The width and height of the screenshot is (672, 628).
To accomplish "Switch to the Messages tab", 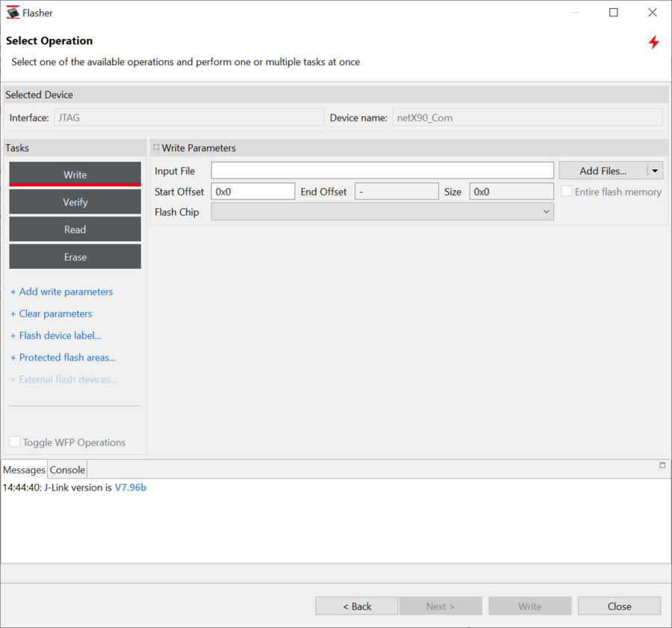I will (x=24, y=470).
